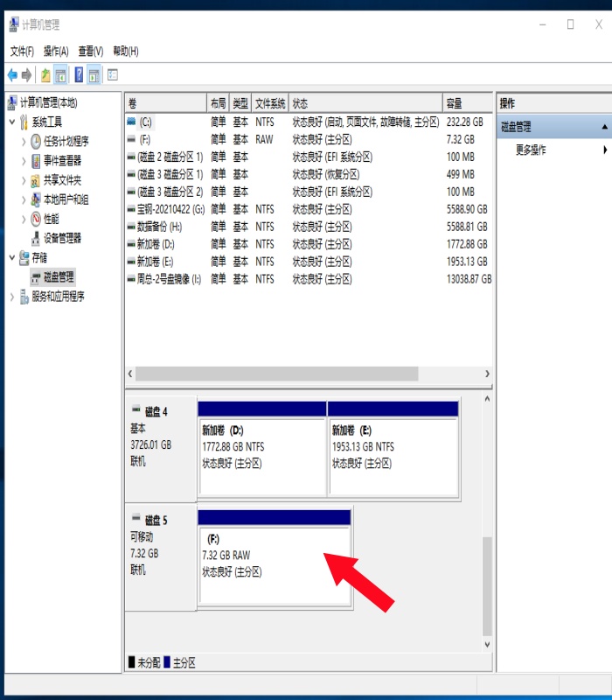Click the 性能 node icon
Screen dimensions: 612x700
tap(36, 219)
